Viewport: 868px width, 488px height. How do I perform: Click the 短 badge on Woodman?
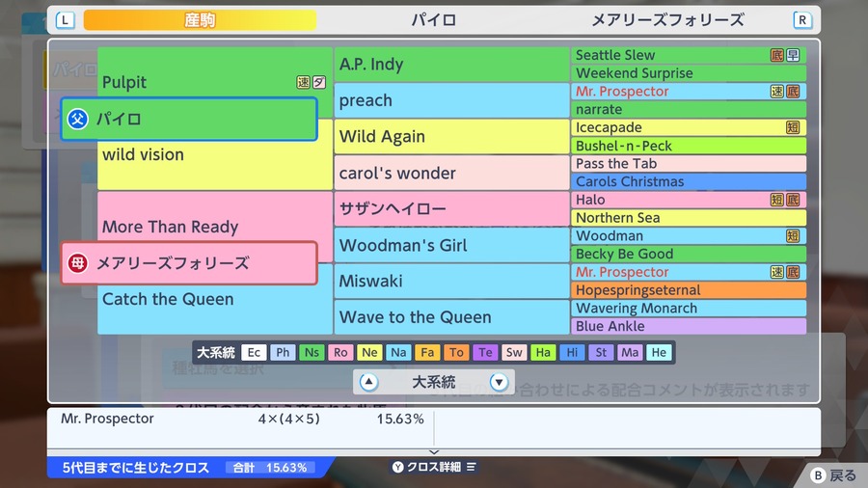pyautogui.click(x=794, y=235)
